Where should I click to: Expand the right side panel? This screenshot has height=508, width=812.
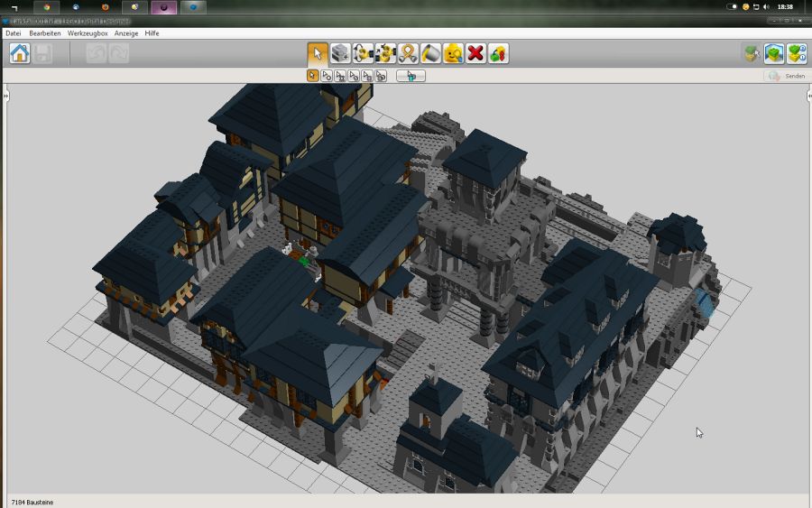(807, 95)
